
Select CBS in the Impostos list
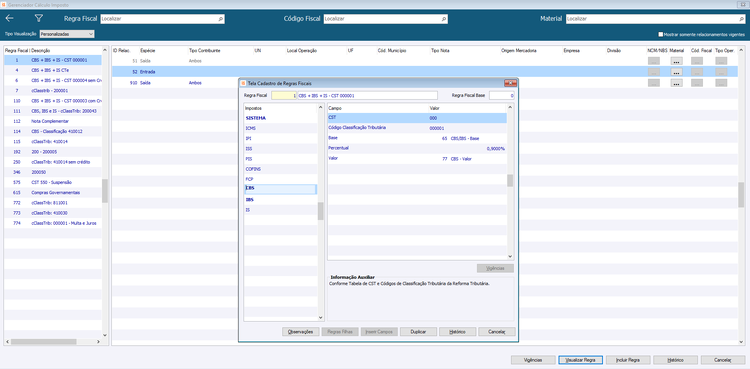pyautogui.click(x=280, y=189)
